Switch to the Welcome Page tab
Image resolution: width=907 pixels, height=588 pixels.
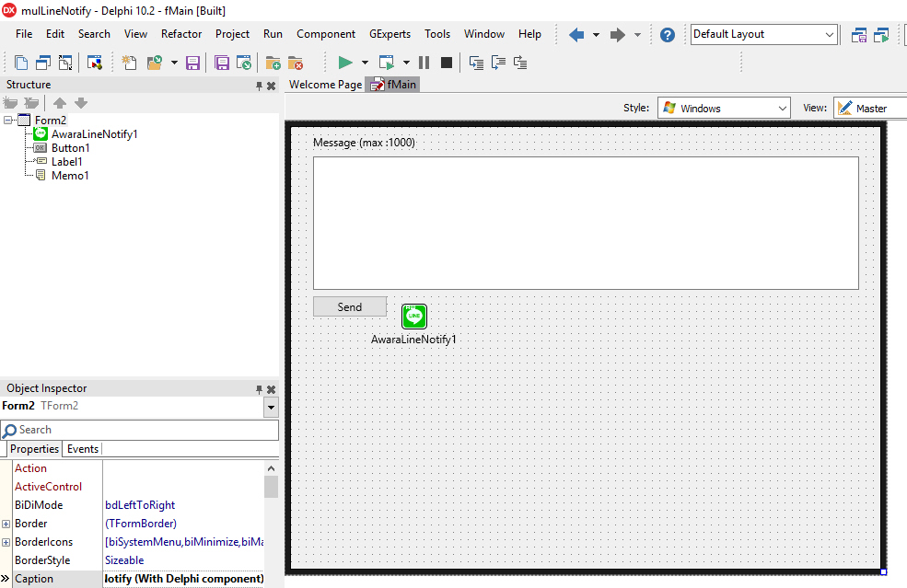325,85
